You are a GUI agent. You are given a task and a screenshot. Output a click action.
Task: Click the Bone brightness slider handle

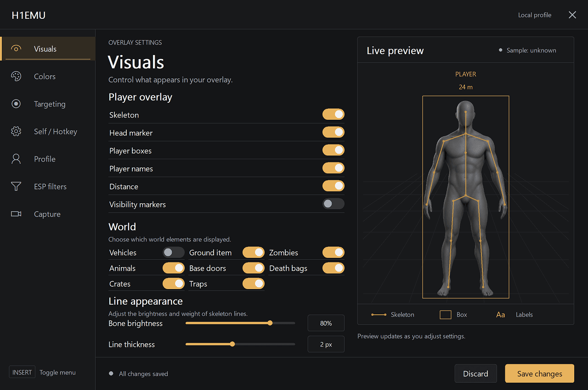(x=270, y=323)
